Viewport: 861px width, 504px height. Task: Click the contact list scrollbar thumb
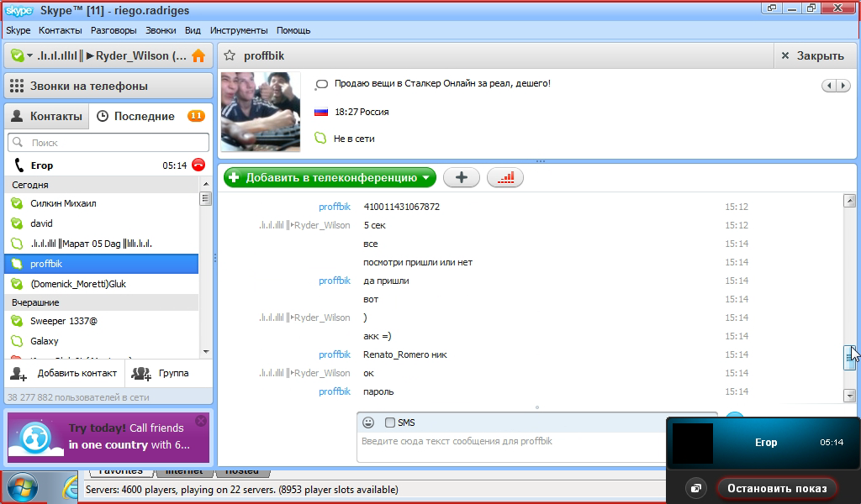(x=206, y=198)
